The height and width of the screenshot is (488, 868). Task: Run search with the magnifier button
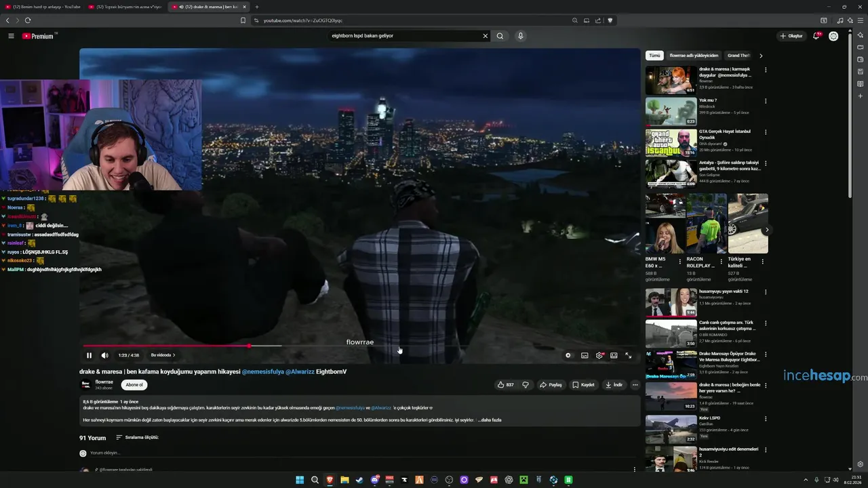coord(500,36)
